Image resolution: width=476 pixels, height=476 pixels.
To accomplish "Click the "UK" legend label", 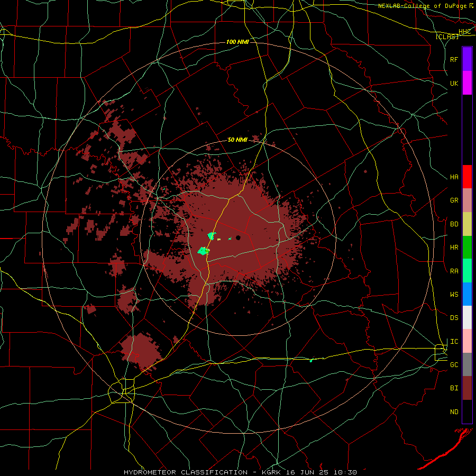I will (x=454, y=83).
